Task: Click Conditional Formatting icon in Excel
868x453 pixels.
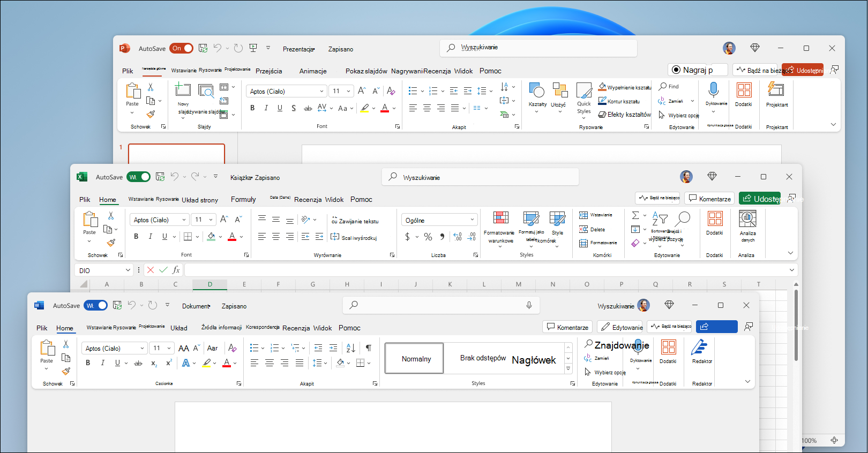Action: (501, 218)
